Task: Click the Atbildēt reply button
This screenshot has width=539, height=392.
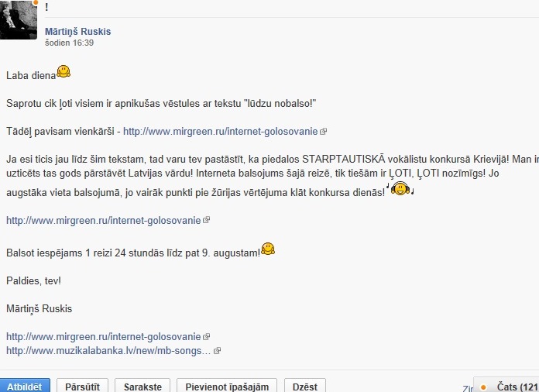Action: coord(25,386)
